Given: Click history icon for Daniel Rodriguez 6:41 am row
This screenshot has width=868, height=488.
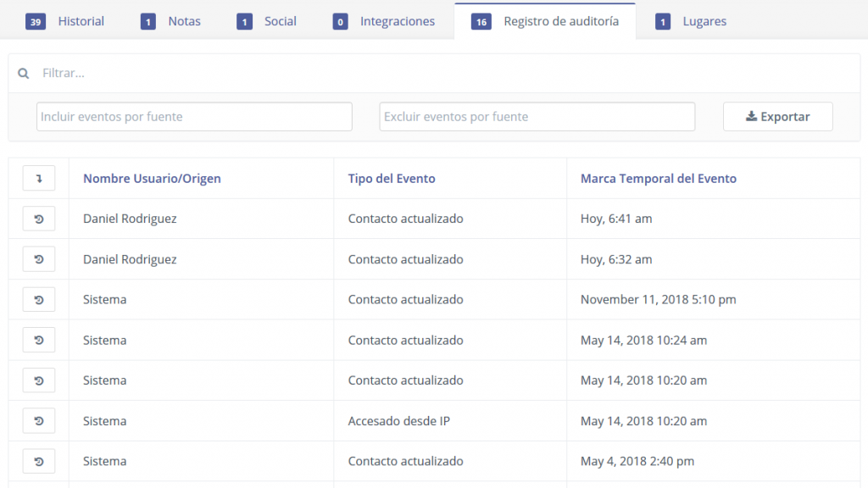Looking at the screenshot, I should click(x=39, y=219).
